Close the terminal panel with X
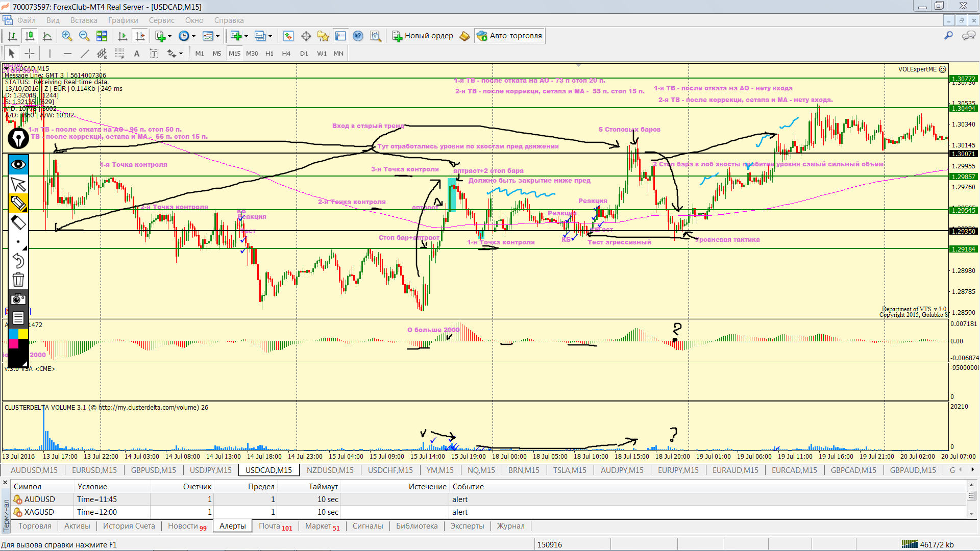Screen dimensions: 980x551 click(5, 482)
